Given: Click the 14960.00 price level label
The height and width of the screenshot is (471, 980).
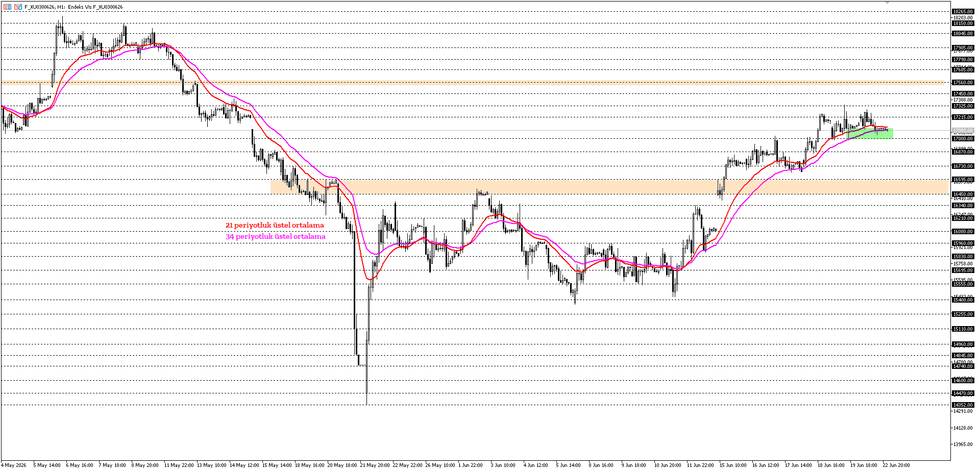Looking at the screenshot, I should [x=963, y=344].
